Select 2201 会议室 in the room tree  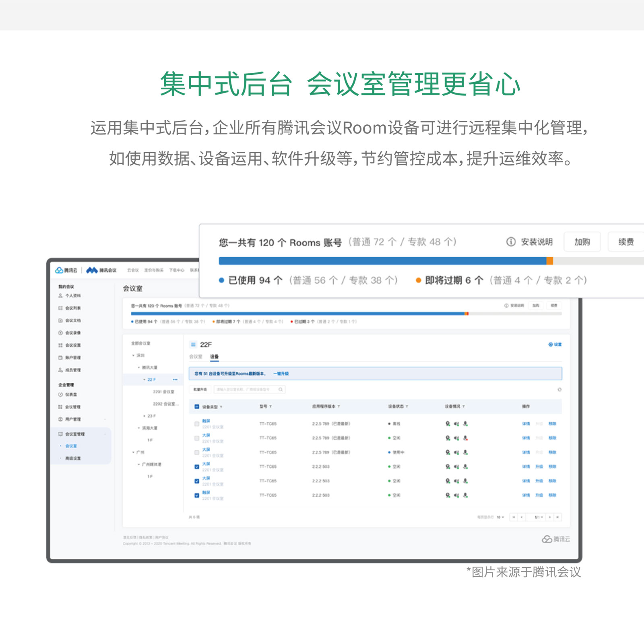click(163, 392)
